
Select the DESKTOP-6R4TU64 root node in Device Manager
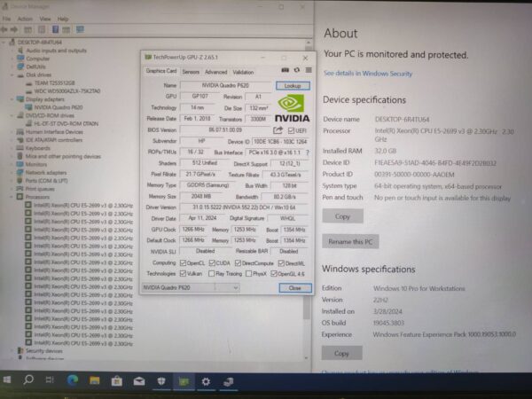point(40,42)
